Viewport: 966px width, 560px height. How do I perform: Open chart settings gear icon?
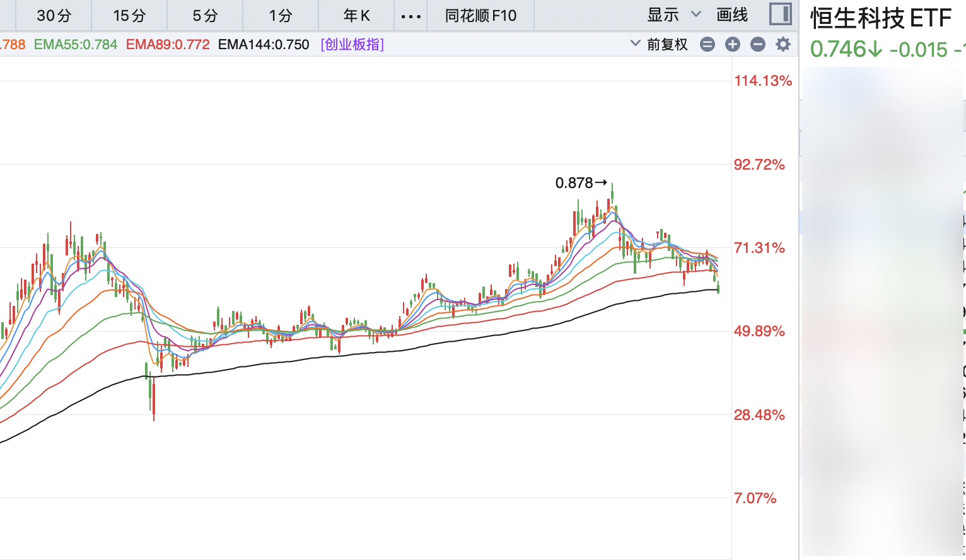tap(783, 44)
